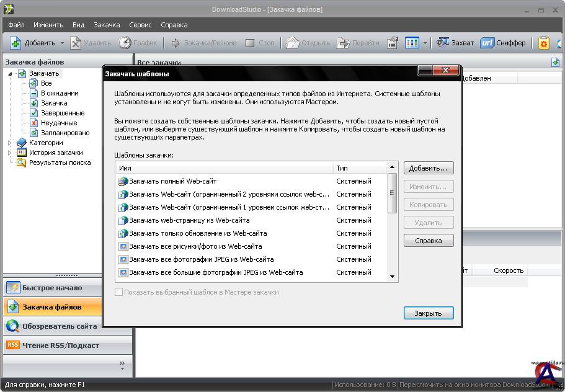The width and height of the screenshot is (565, 392).
Task: Click the Закачка/Резюме toolbar arrow icon
Action: point(176,43)
